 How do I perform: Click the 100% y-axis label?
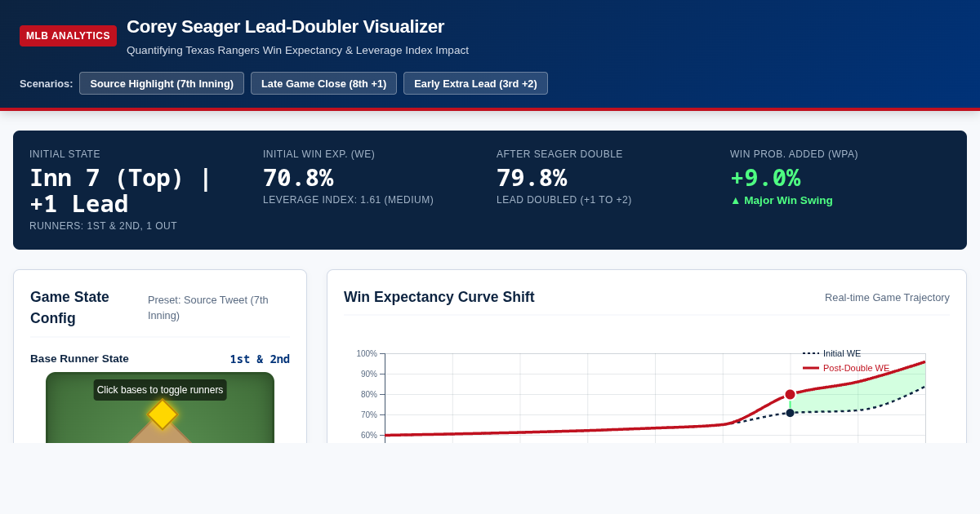point(367,354)
